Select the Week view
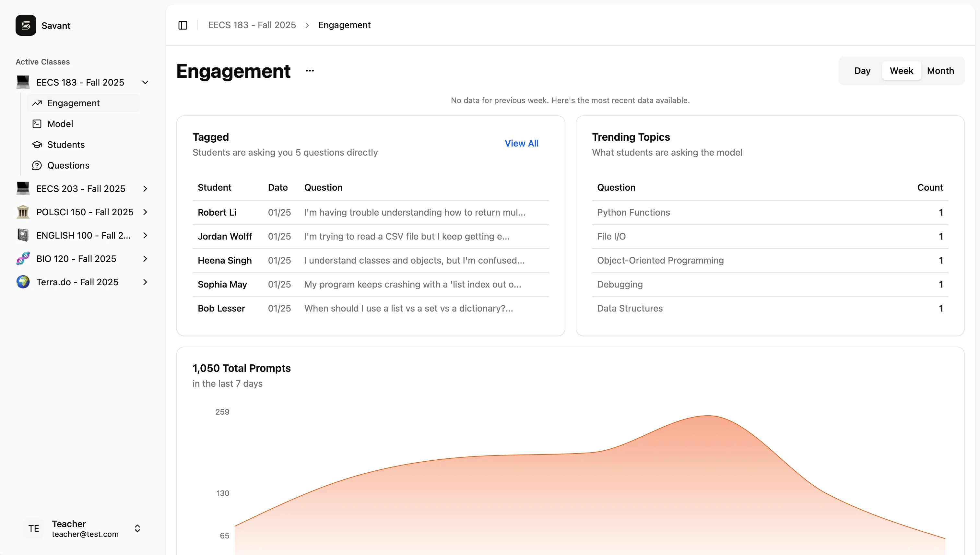The image size is (980, 555). [902, 71]
